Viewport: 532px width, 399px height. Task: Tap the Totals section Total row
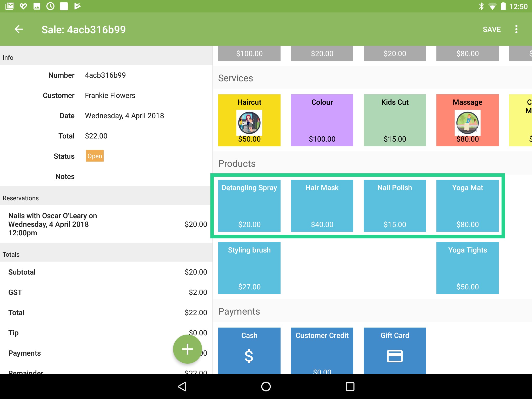[106, 312]
